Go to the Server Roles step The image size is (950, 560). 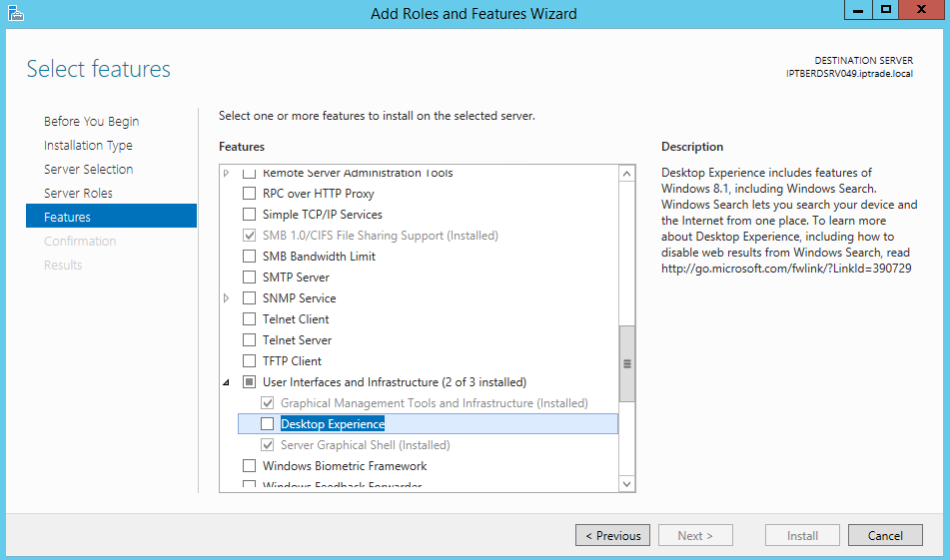click(78, 193)
